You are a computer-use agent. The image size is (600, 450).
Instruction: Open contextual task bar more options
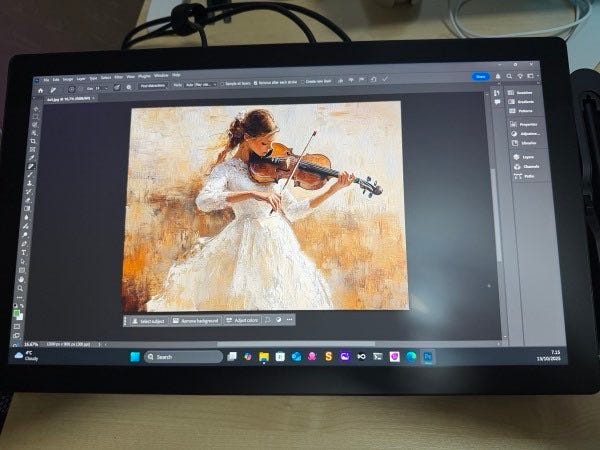[x=290, y=320]
